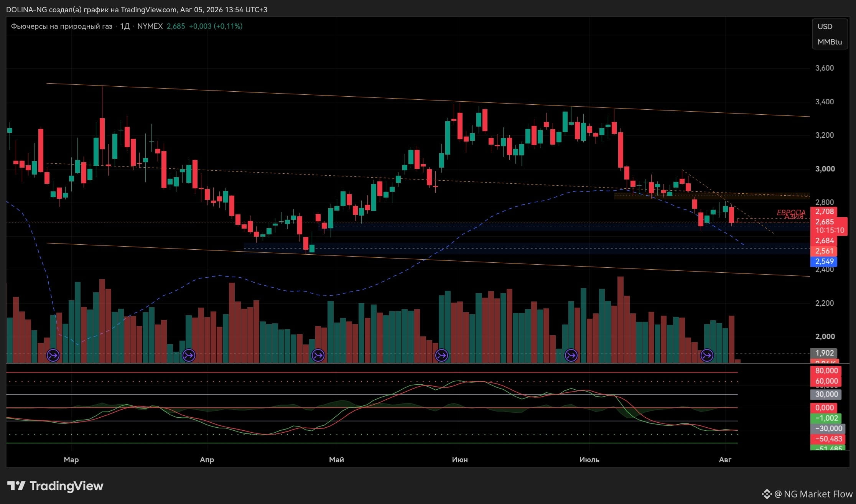Click the blue 2,549 price tag
Screen dimensions: 856x504
[824, 261]
